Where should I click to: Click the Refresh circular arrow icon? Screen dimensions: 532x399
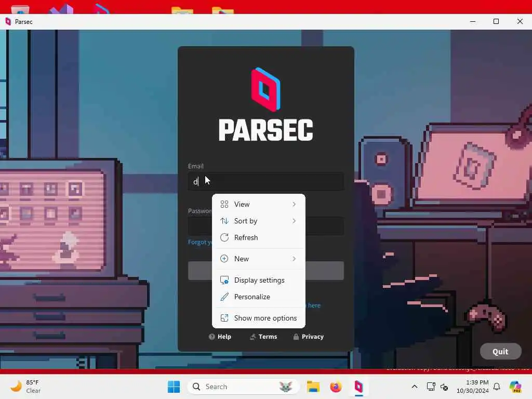pos(224,237)
